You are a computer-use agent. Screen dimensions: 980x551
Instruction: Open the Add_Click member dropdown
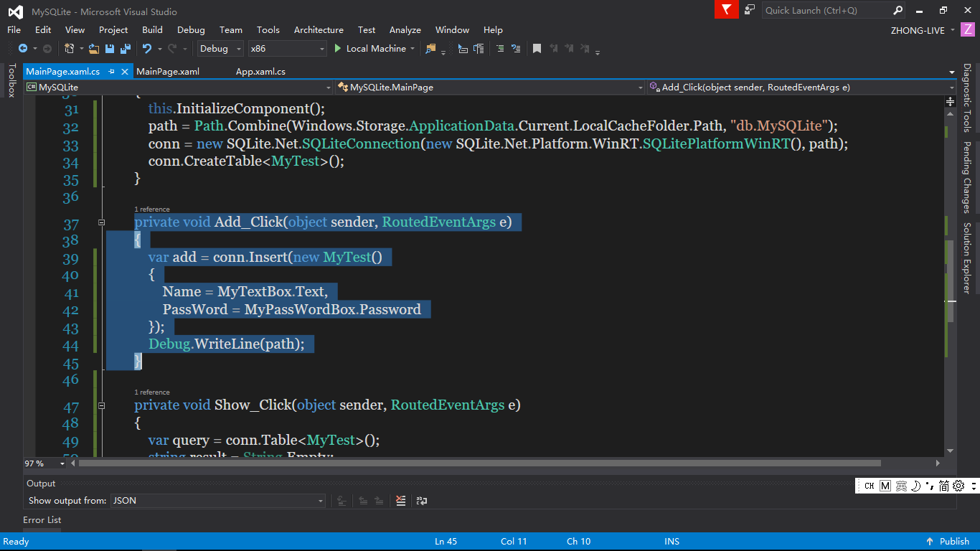tap(801, 88)
